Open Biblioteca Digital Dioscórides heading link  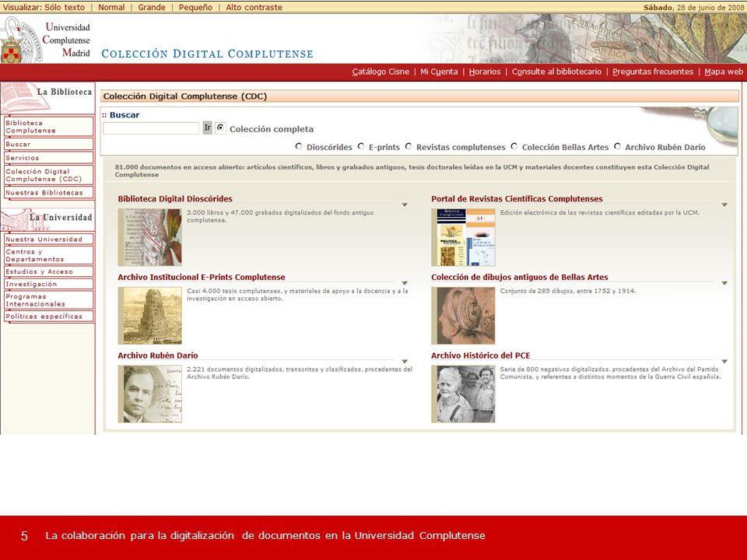[x=175, y=199]
